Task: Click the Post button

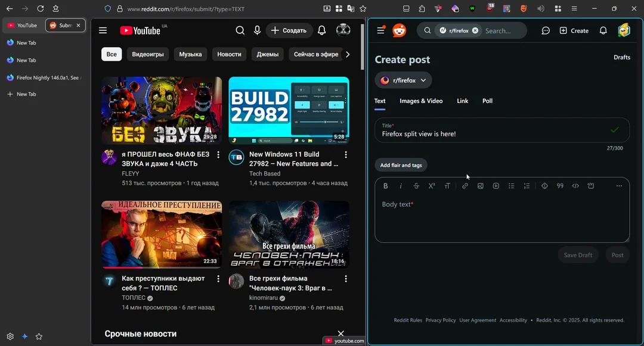Action: [617, 254]
